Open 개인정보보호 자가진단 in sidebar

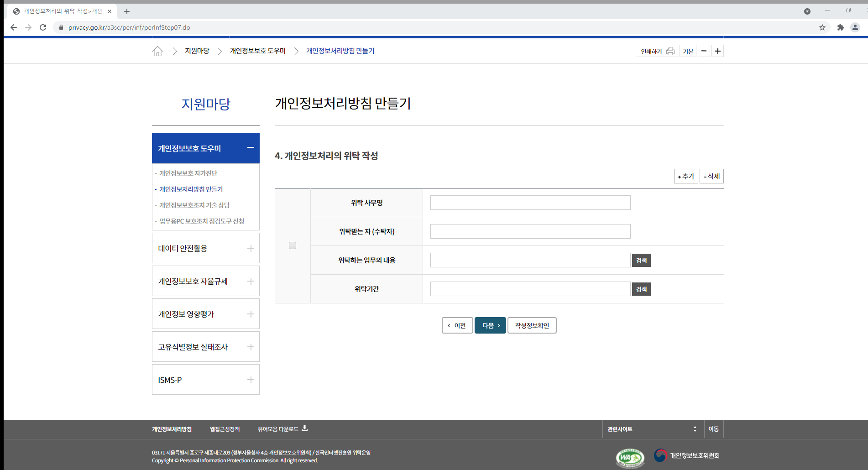(x=188, y=173)
